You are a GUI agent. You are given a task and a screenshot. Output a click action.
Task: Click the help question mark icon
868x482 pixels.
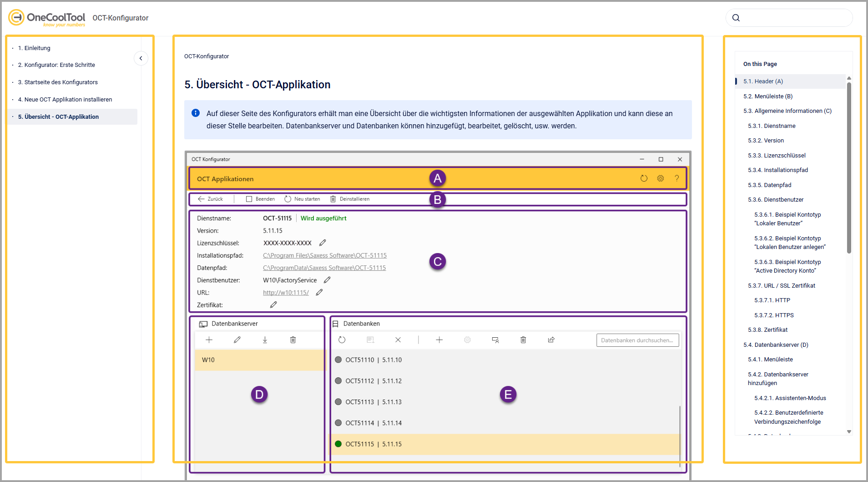pyautogui.click(x=676, y=178)
